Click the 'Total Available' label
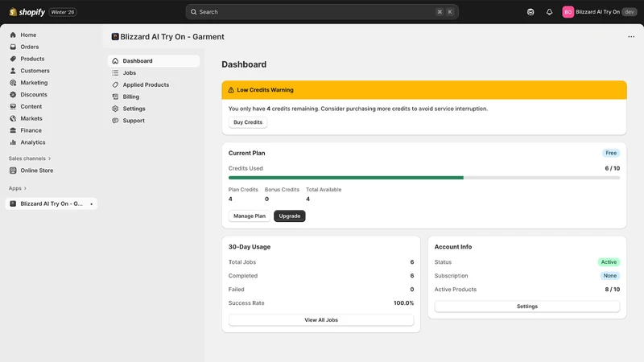Screen dimensions: 644x362 click(324, 190)
